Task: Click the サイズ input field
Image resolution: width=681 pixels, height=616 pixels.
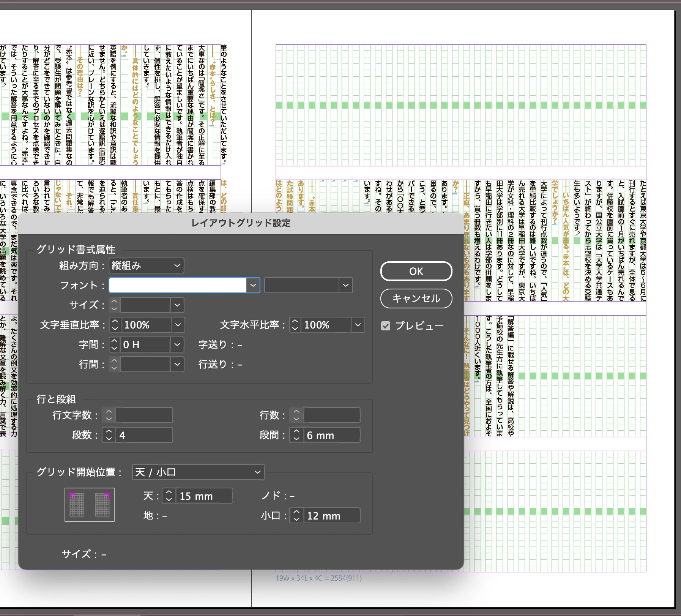Action: click(x=145, y=305)
